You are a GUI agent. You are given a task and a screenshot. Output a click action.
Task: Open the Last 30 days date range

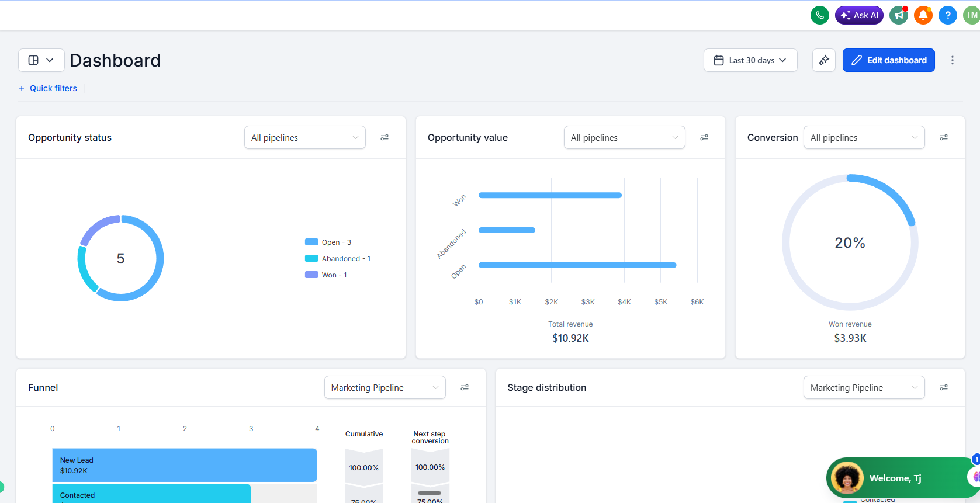pyautogui.click(x=750, y=60)
